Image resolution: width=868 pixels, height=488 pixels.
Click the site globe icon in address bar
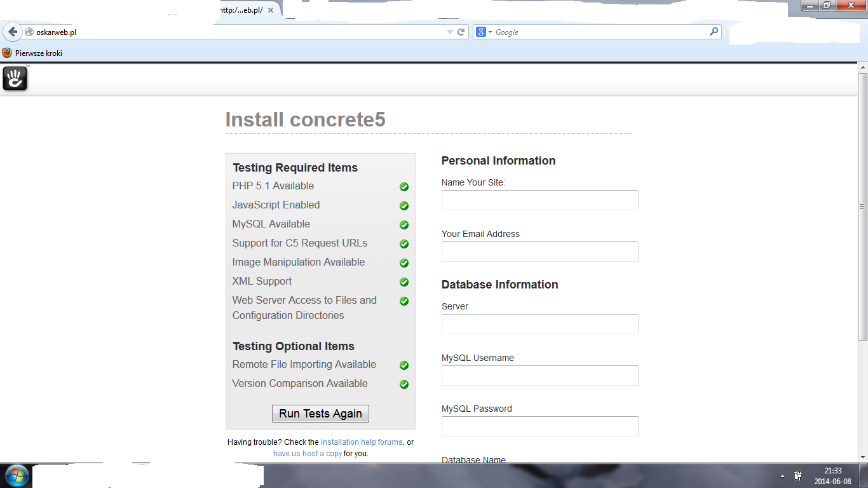coord(29,32)
